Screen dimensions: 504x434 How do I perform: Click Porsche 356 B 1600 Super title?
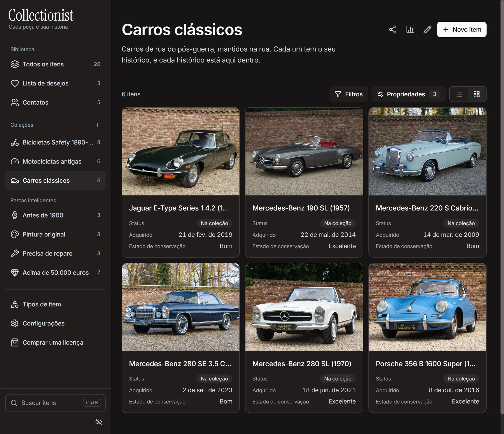pos(426,364)
